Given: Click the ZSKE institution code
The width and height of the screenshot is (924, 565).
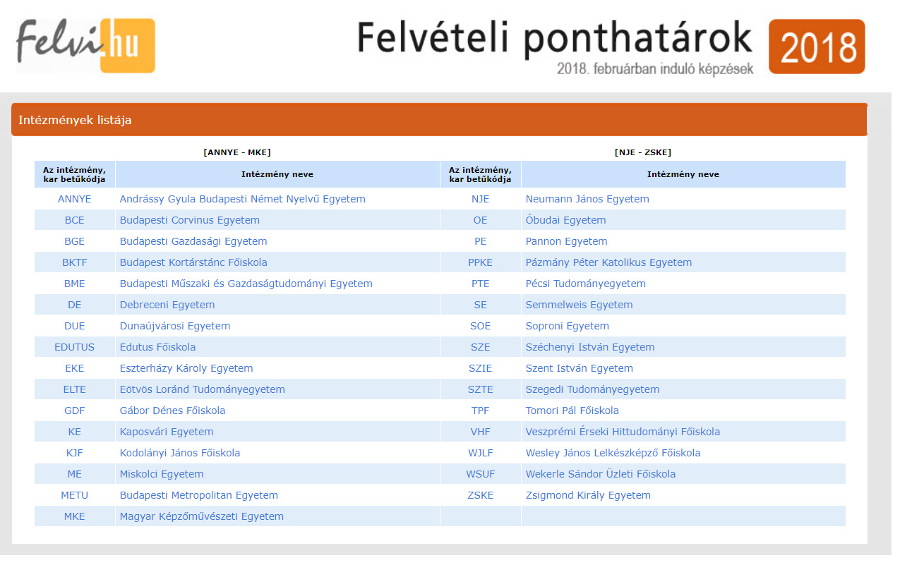Looking at the screenshot, I should point(481,495).
